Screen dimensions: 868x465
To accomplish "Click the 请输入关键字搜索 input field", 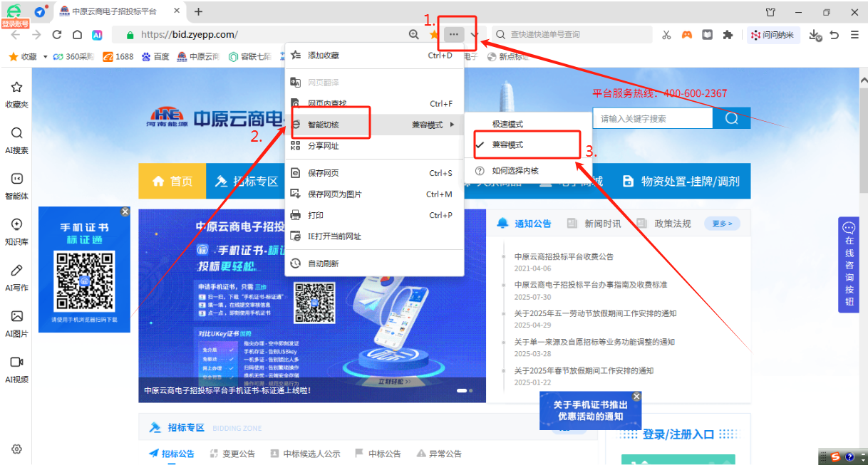I will click(x=652, y=119).
